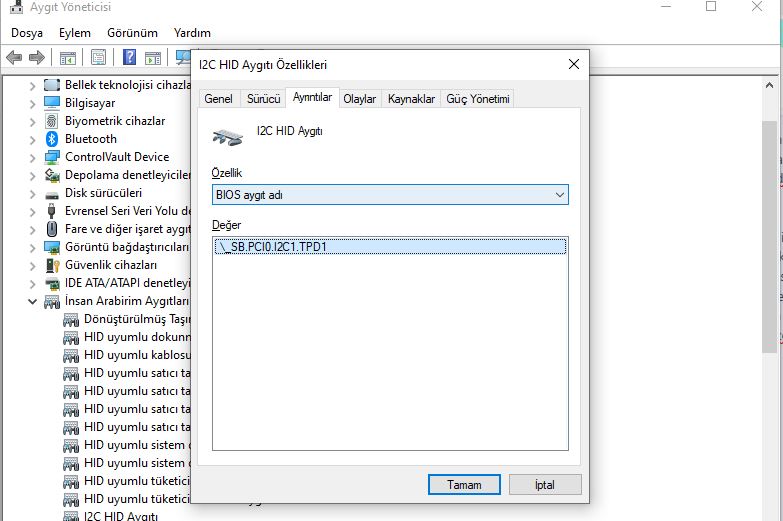Open the Yardım menu
Image resolution: width=783 pixels, height=521 pixels.
(x=192, y=33)
